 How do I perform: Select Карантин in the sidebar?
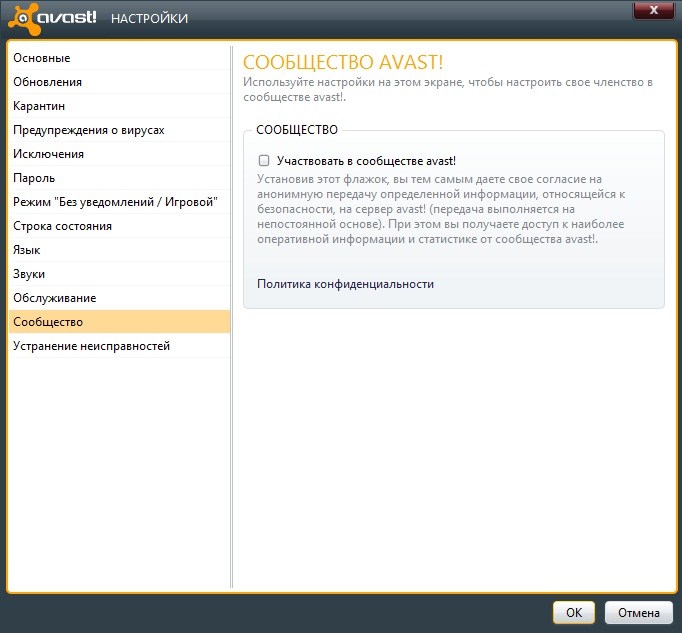coord(119,106)
